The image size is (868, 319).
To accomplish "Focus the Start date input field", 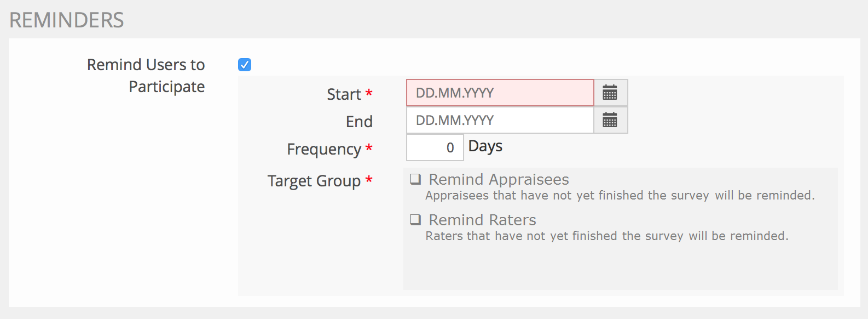I will click(x=500, y=93).
